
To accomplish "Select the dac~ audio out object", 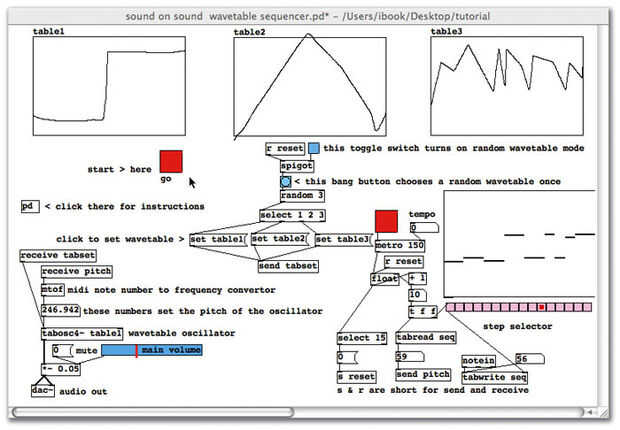I will pos(43,391).
